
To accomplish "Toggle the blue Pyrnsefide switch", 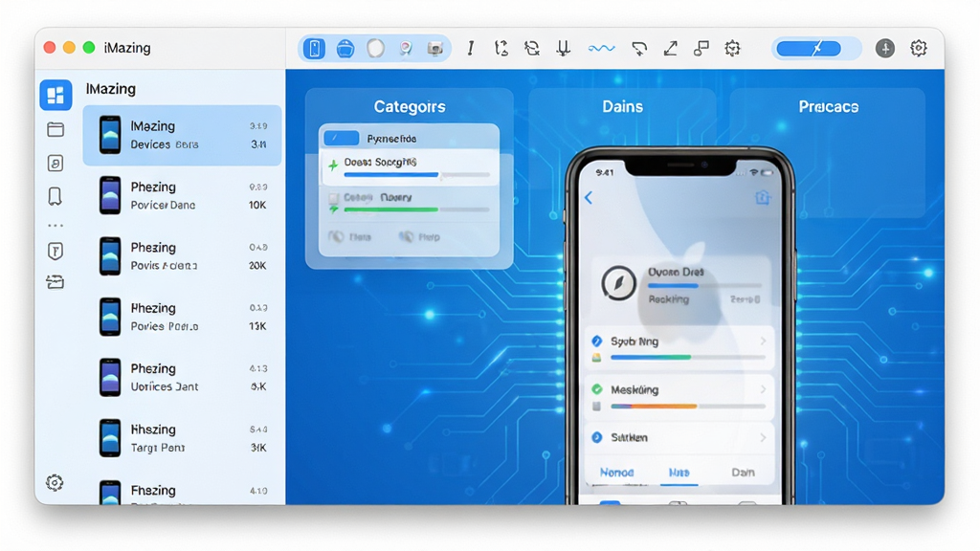I will click(x=342, y=138).
